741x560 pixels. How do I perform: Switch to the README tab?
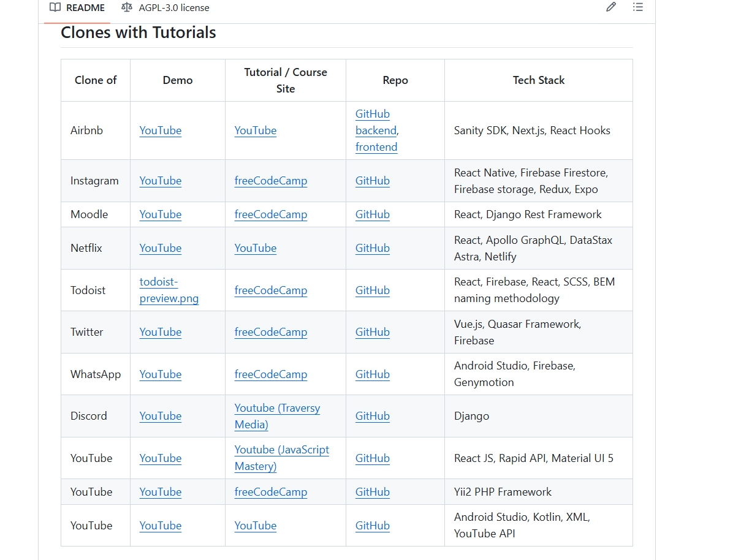[77, 8]
